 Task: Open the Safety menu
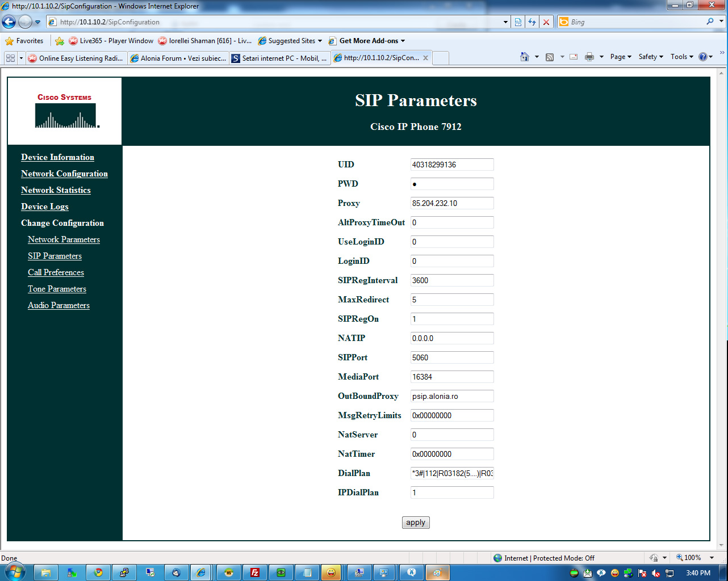point(651,57)
